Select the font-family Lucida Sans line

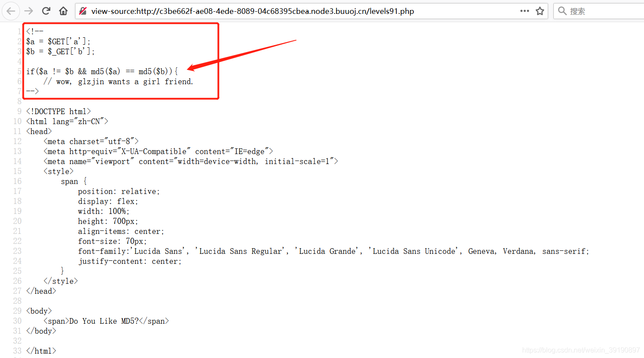click(333, 251)
